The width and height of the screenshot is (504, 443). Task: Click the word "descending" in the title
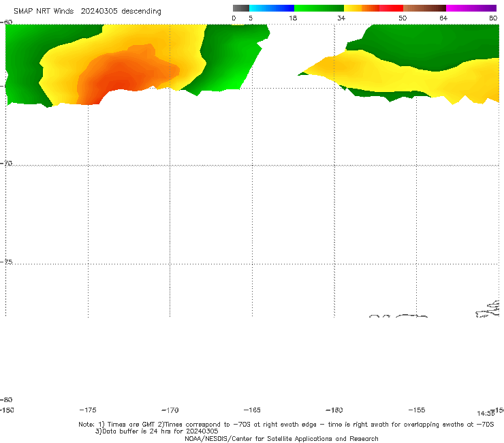(141, 12)
